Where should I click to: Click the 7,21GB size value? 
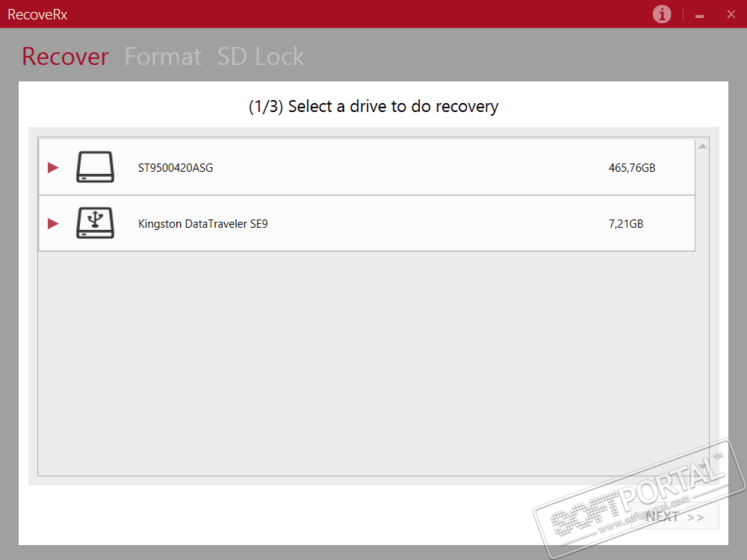point(626,224)
